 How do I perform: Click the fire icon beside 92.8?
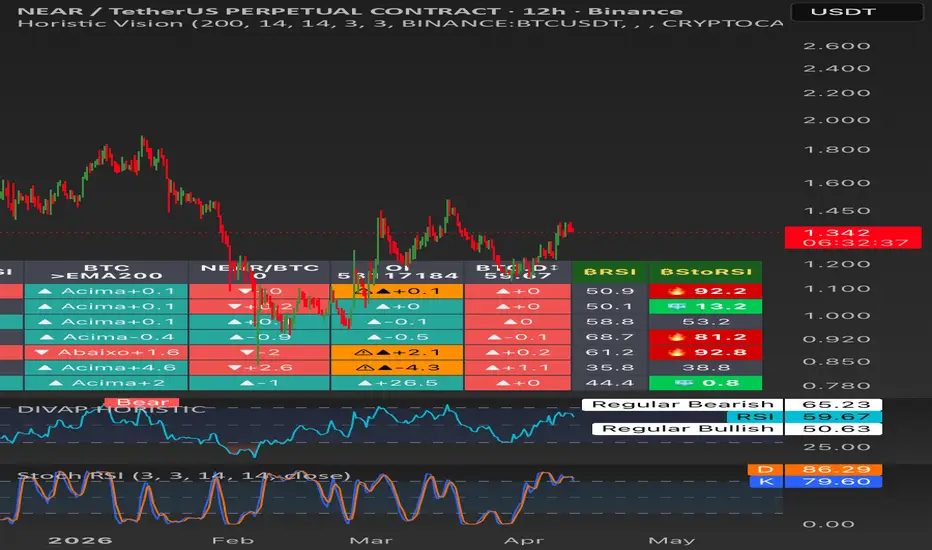677,353
